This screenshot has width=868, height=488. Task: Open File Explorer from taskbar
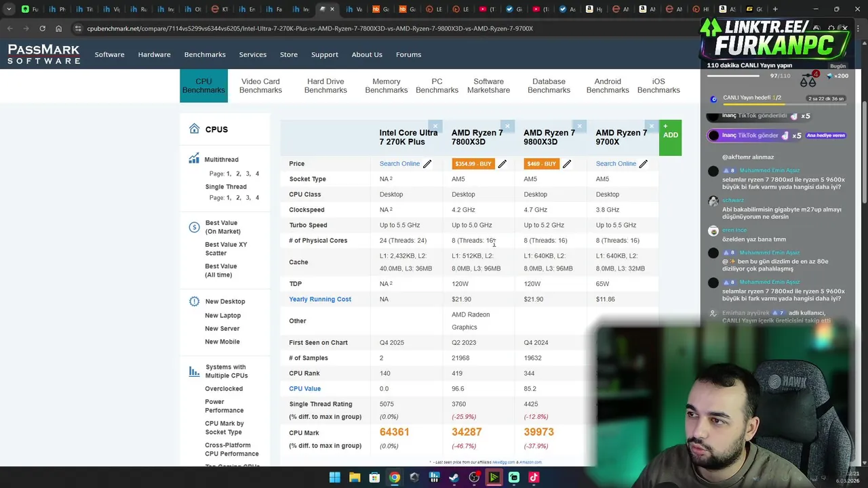tap(355, 477)
